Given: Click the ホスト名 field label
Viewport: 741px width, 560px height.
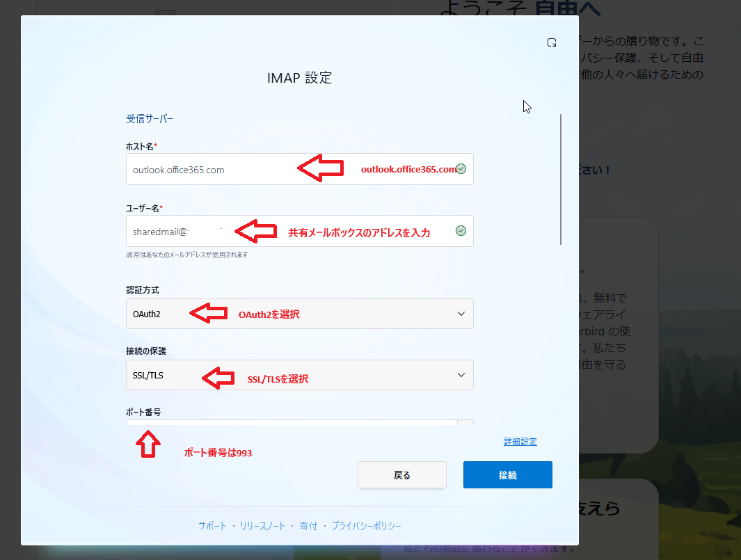Looking at the screenshot, I should 140,147.
